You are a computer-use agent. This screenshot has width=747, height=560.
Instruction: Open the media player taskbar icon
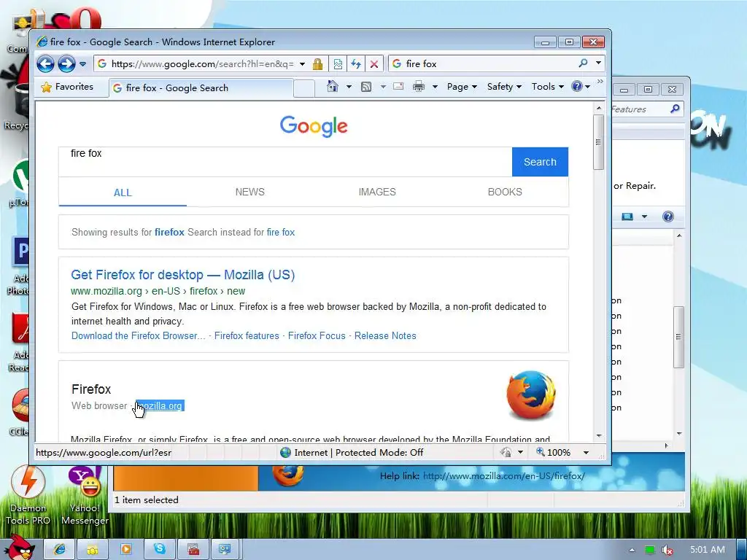[126, 550]
